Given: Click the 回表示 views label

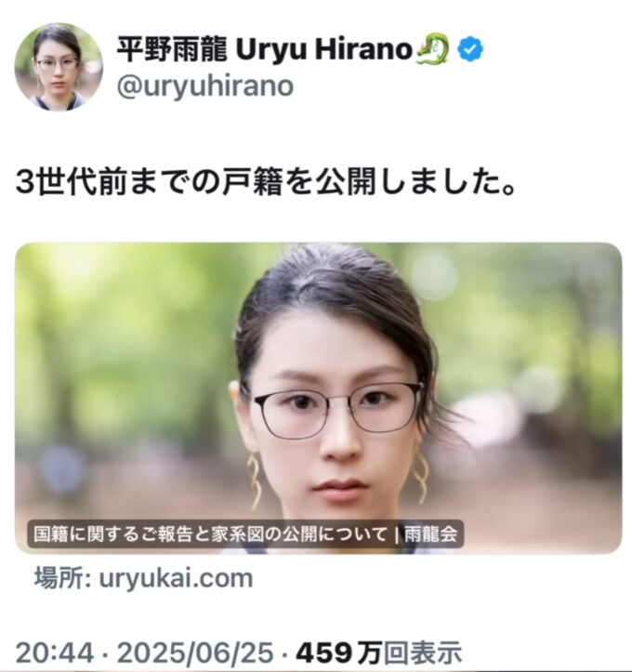Looking at the screenshot, I should [423, 653].
